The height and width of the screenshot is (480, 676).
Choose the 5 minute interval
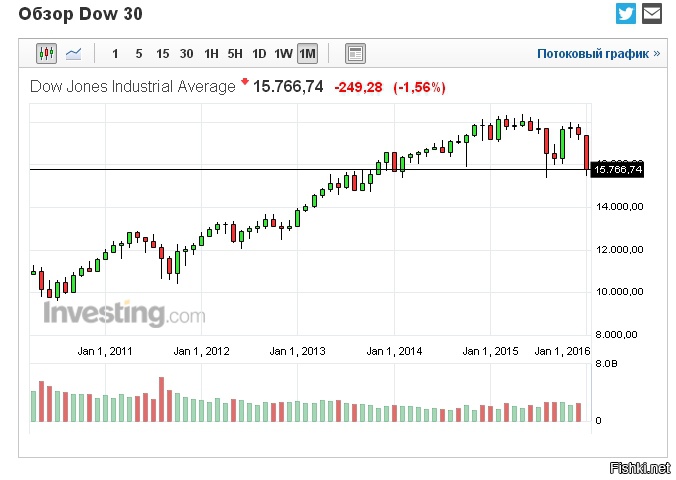click(139, 54)
